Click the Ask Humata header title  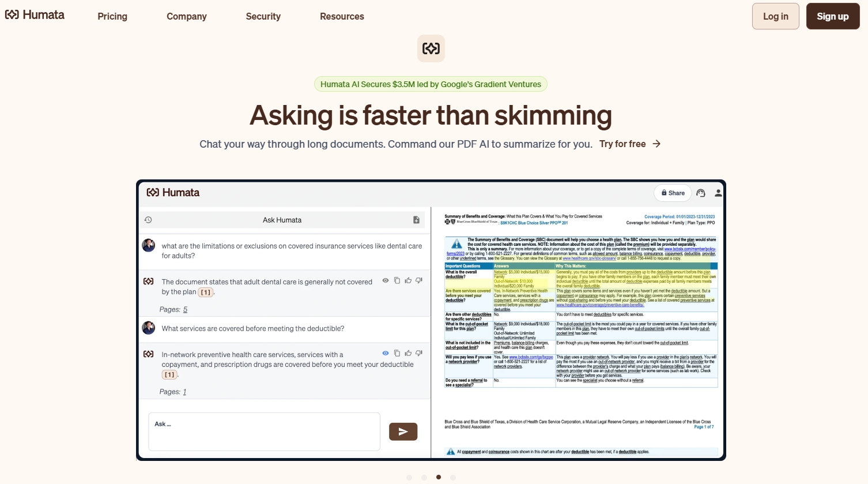[282, 220]
